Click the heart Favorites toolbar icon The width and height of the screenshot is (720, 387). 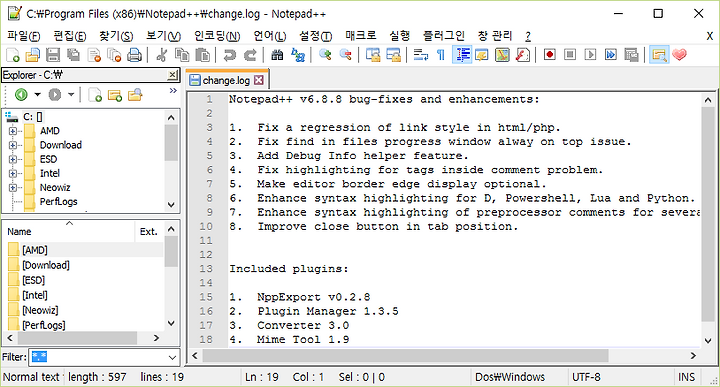point(680,55)
